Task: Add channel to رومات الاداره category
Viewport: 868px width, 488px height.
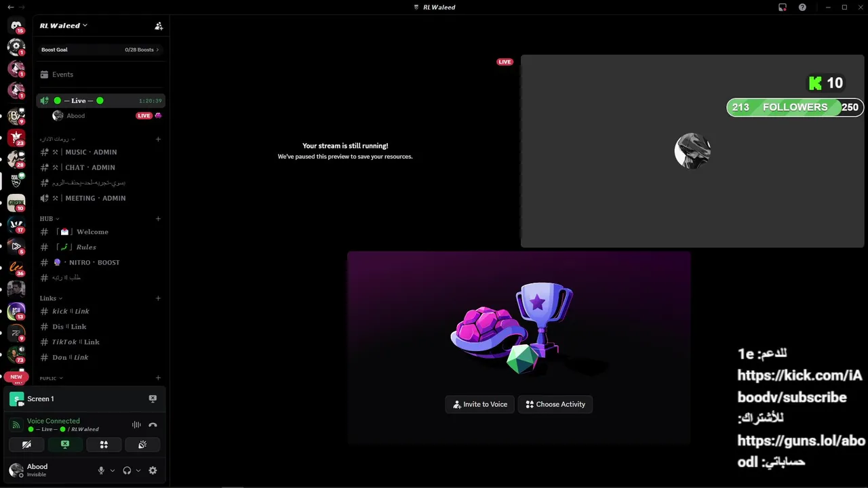Action: coord(158,139)
